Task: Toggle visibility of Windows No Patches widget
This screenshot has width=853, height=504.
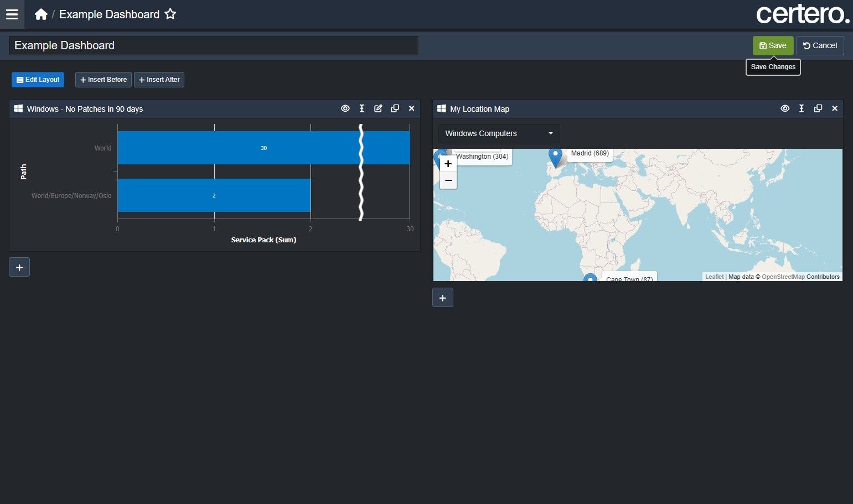Action: click(x=345, y=108)
